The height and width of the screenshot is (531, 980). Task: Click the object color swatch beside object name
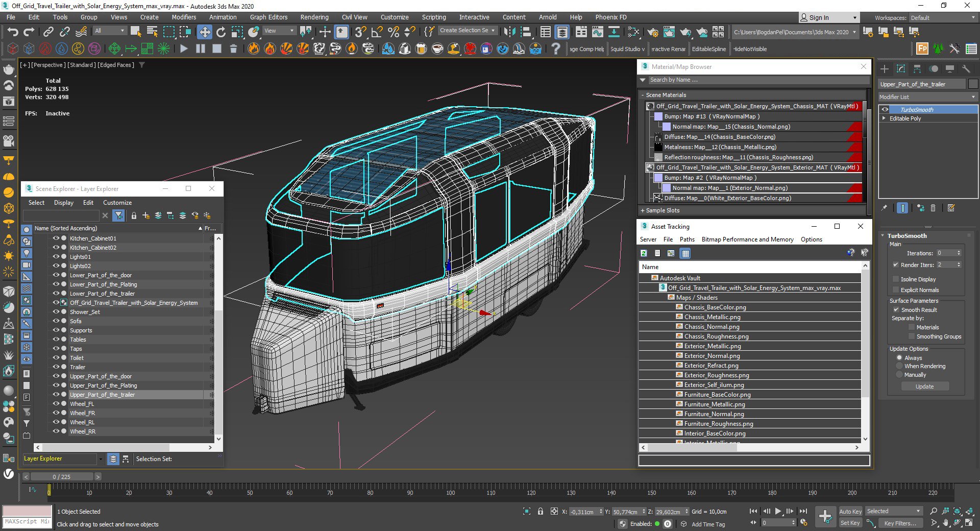973,84
